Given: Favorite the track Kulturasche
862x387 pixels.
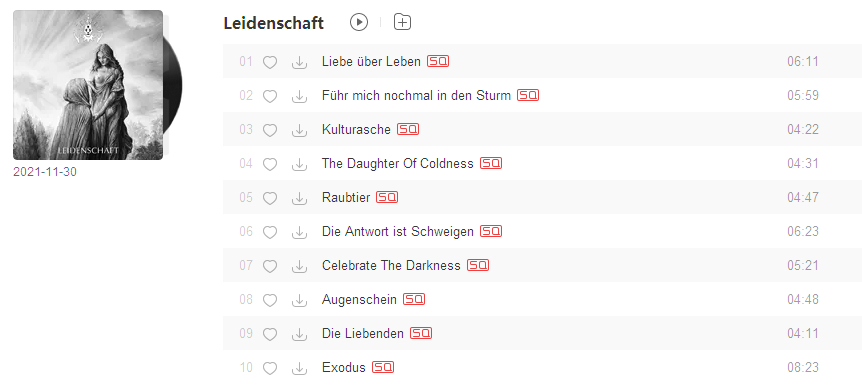Looking at the screenshot, I should (269, 130).
